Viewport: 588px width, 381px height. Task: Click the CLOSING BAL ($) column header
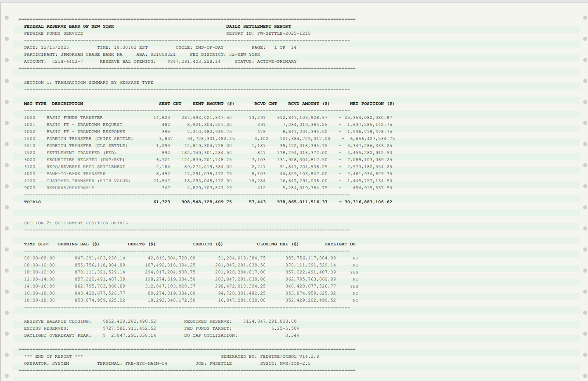278,244
